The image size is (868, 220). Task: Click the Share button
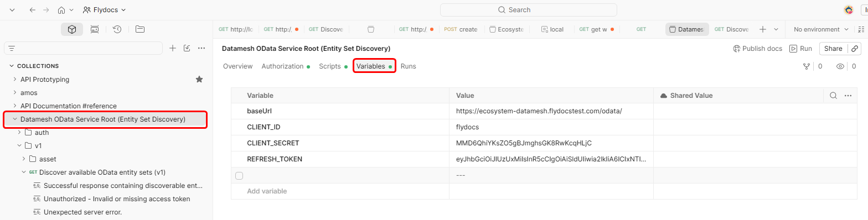click(833, 49)
